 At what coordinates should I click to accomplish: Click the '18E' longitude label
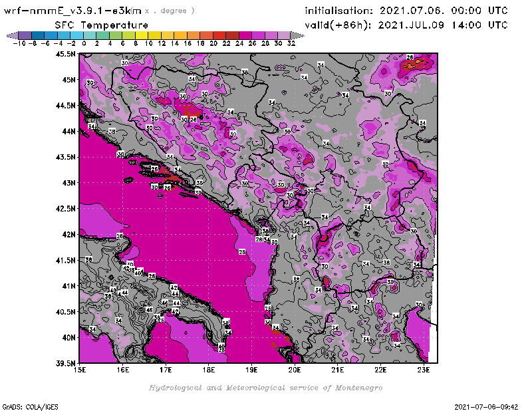209,370
